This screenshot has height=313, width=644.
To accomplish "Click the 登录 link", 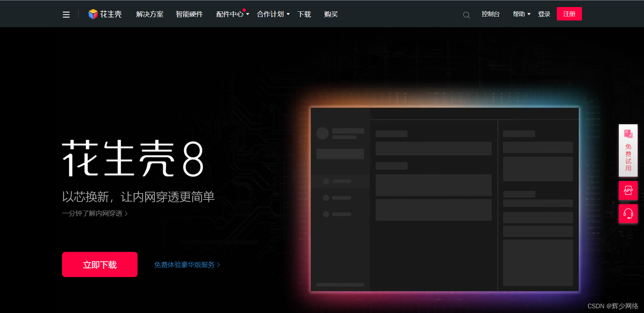I will point(544,14).
